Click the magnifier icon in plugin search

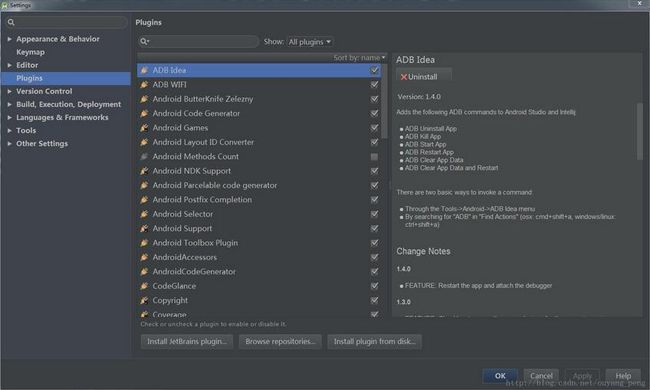tap(144, 41)
